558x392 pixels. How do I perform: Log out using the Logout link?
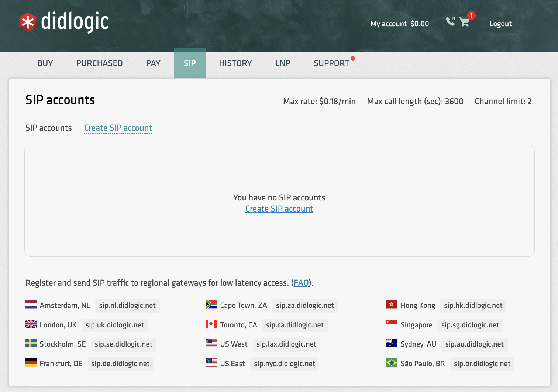tap(500, 24)
